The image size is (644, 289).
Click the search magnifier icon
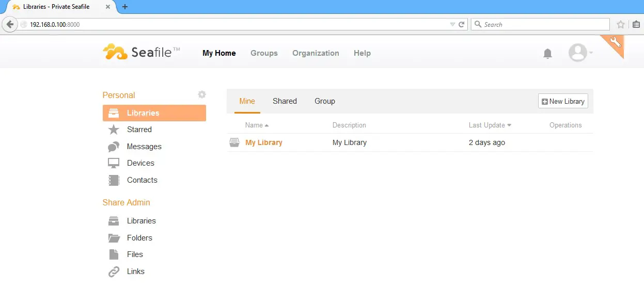478,24
